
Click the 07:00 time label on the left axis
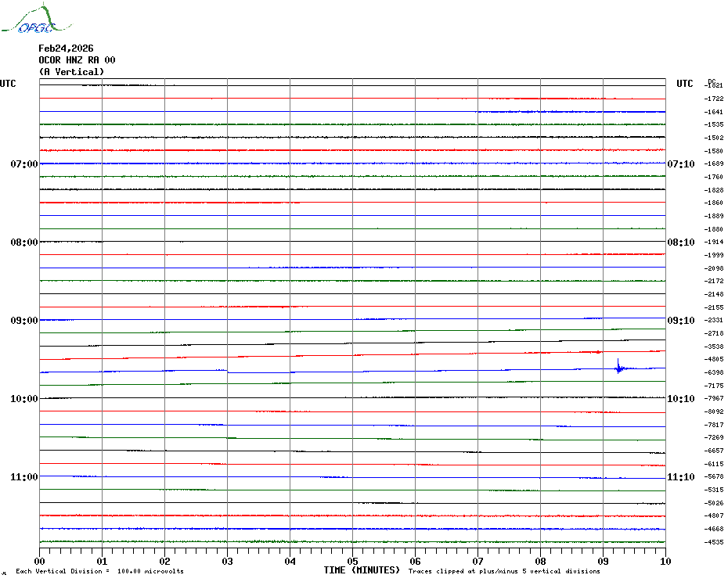pos(24,164)
